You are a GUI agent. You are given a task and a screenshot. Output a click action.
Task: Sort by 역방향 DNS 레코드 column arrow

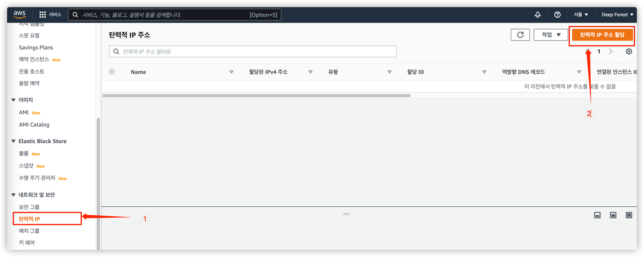[579, 72]
